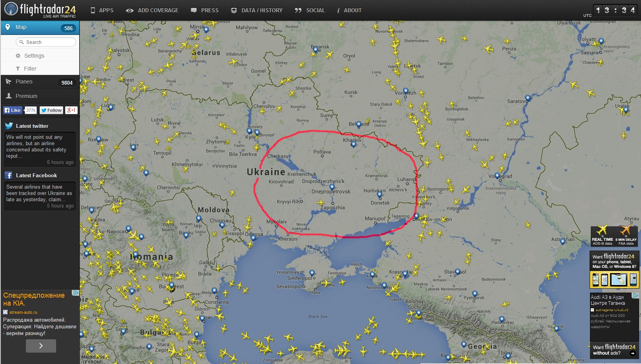This screenshot has height=364, width=641.
Task: Open the stream-auto.ru ad link
Action: (23, 312)
